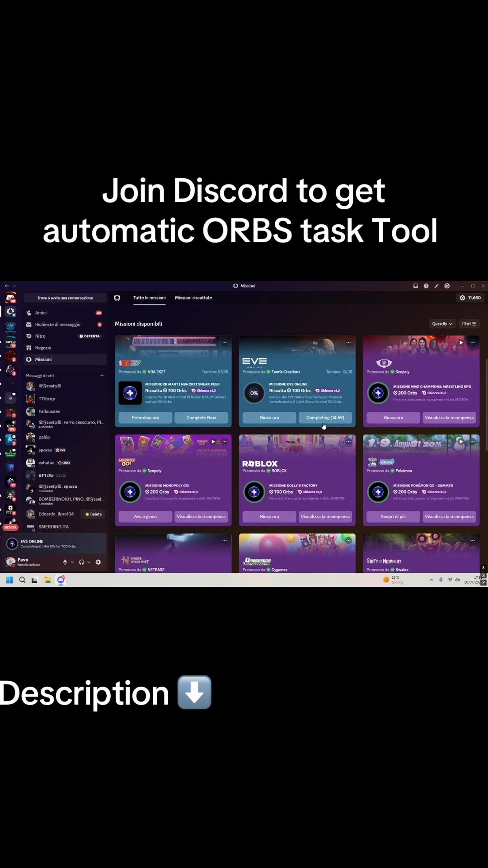The height and width of the screenshot is (868, 488).
Task: Open direct message with pablo
Action: [x=65, y=437]
